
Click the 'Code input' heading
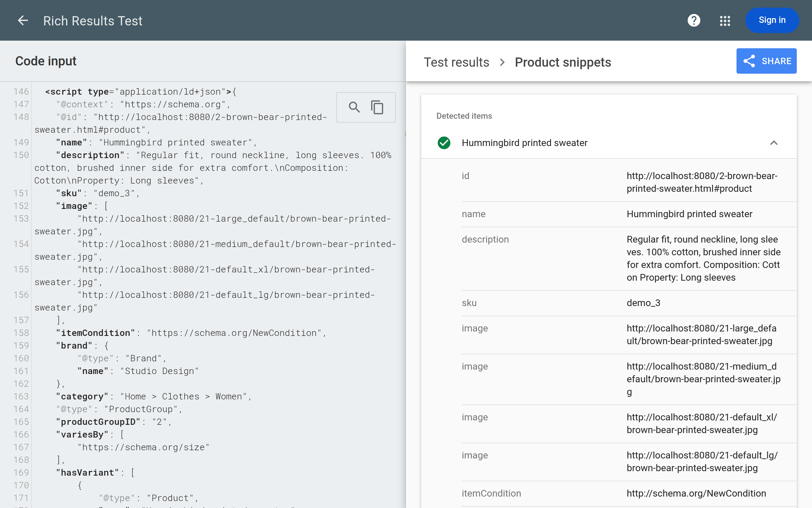tap(46, 61)
